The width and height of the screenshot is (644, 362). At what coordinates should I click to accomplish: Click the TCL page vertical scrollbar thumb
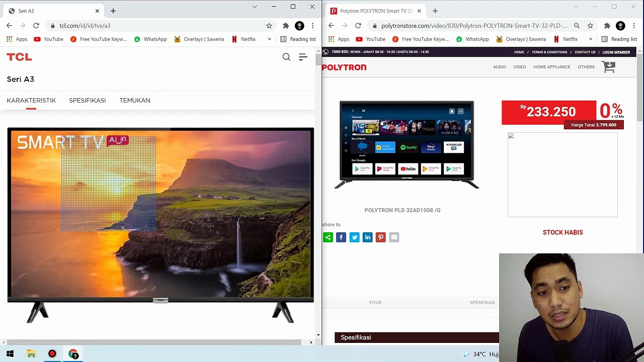point(318,60)
